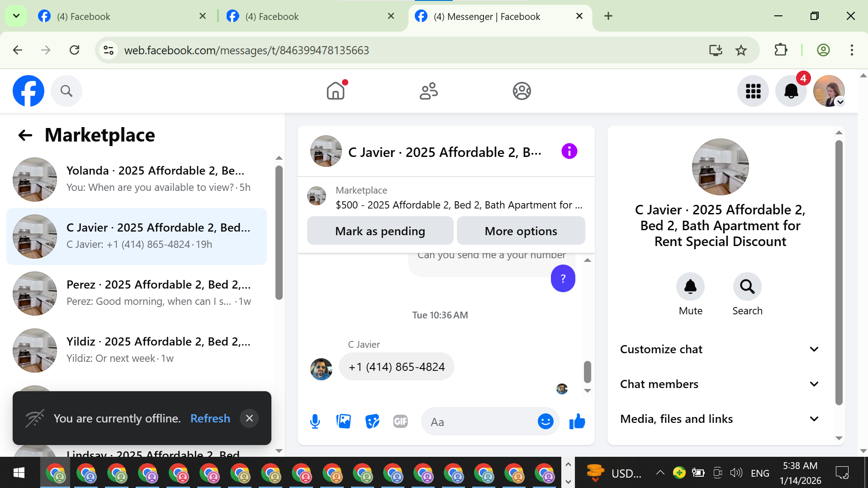The width and height of the screenshot is (868, 488).
Task: Open the GIF picker icon
Action: (x=400, y=422)
